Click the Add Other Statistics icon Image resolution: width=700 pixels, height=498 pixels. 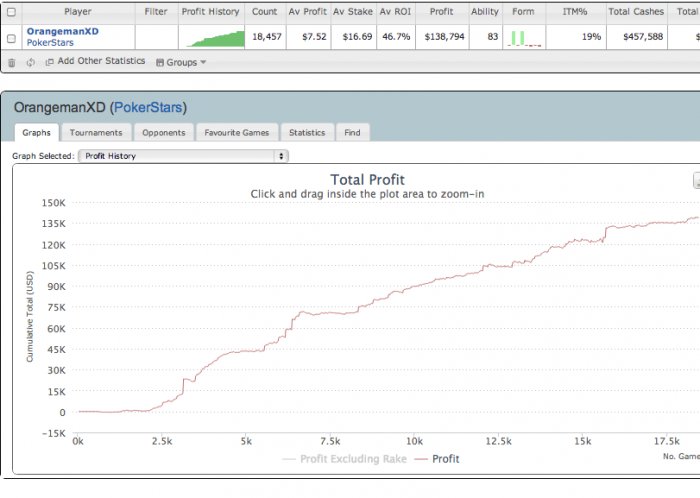coord(49,62)
